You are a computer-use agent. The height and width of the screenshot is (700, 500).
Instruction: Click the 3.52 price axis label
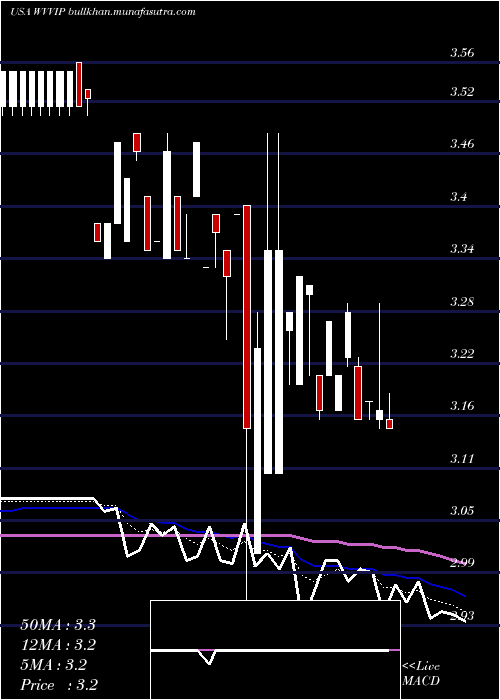462,92
